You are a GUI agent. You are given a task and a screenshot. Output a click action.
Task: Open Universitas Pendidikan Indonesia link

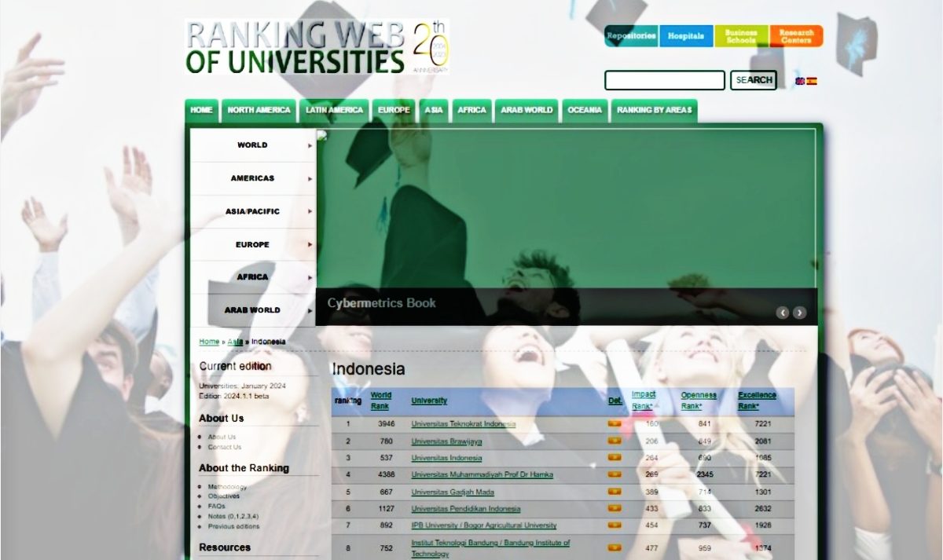[465, 509]
